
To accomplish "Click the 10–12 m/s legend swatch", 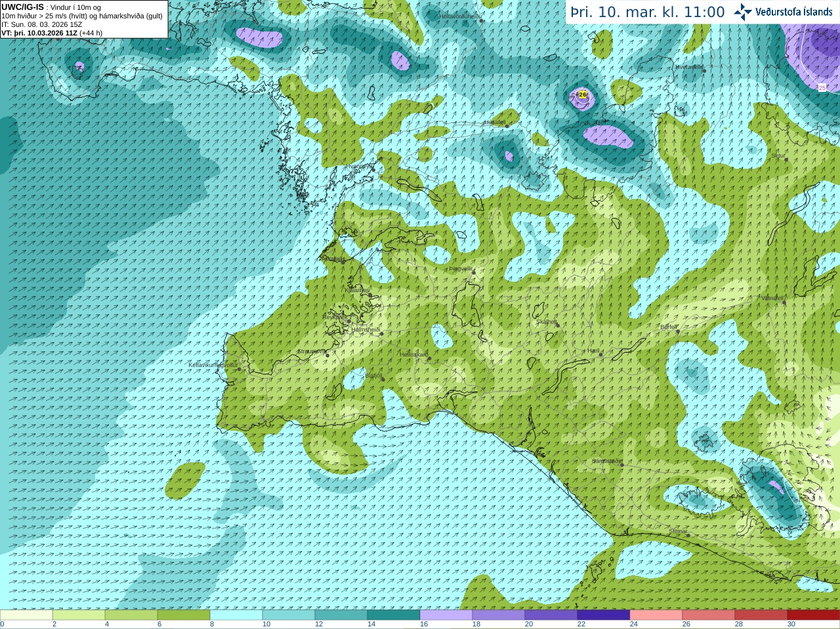I will coord(289,615).
